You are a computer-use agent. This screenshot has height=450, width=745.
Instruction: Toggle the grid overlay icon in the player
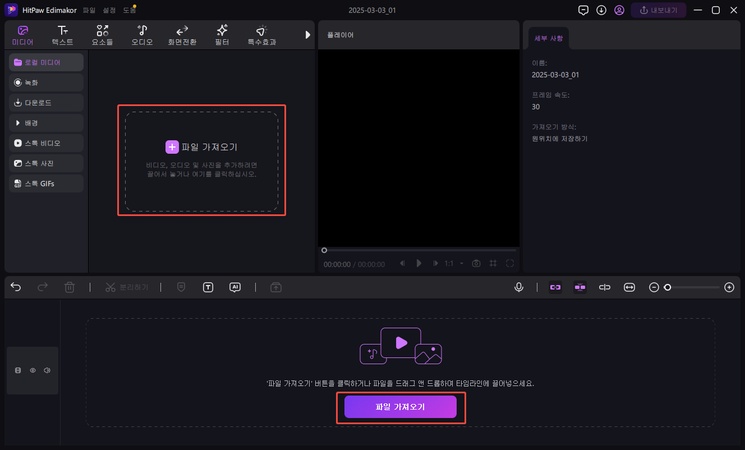point(493,263)
